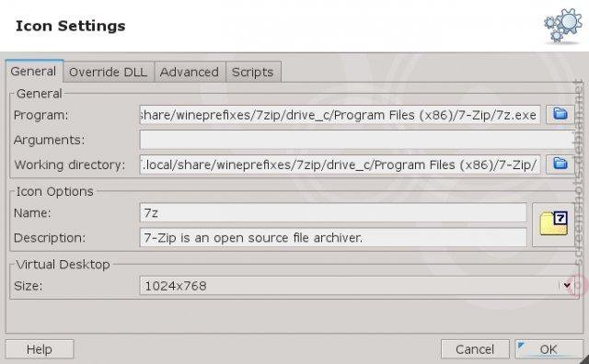The image size is (589, 364).
Task: Change the 7-Zip icon image
Action: click(553, 225)
